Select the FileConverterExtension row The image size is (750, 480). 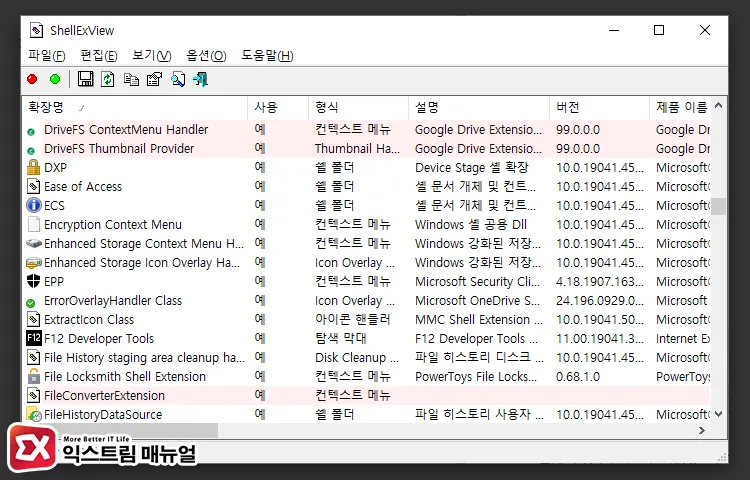coord(104,396)
